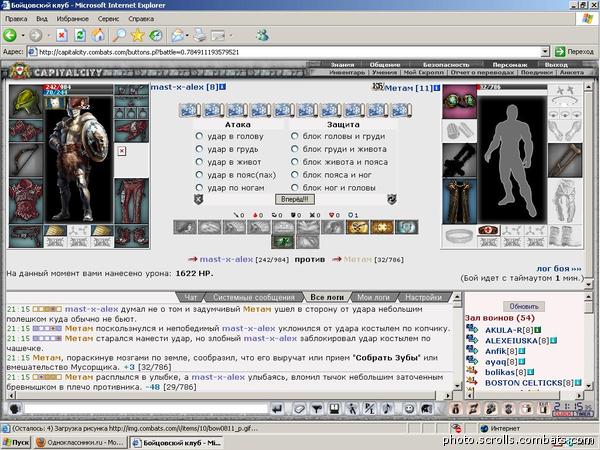Click the Переход go button
Image resolution: width=600 pixels, height=450 pixels.
(x=574, y=52)
